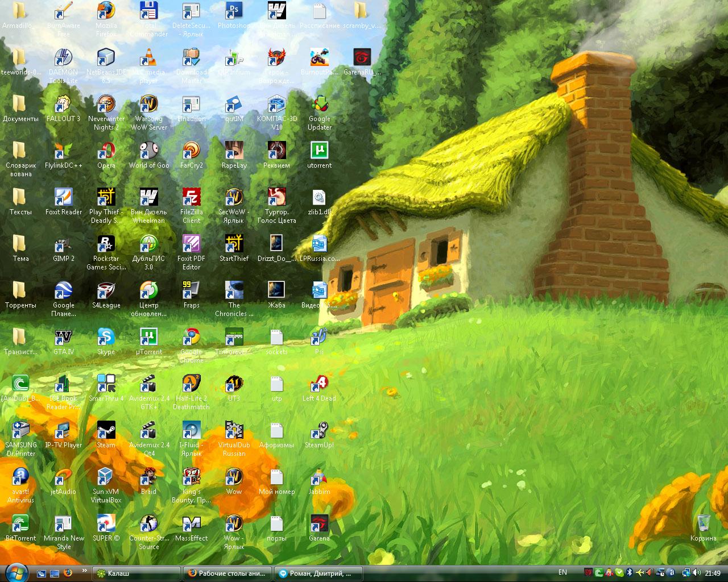Open VLC media player desktop icon
This screenshot has height=582, width=728.
point(149,66)
